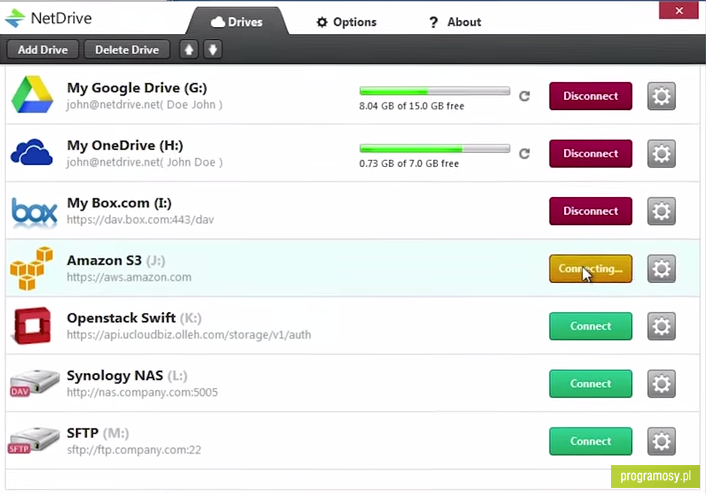706x494 pixels.
Task: Click the Delete Drive button
Action: [x=127, y=50]
